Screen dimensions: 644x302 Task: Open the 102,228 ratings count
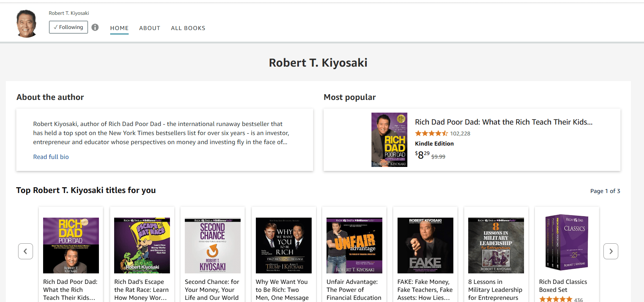[460, 134]
